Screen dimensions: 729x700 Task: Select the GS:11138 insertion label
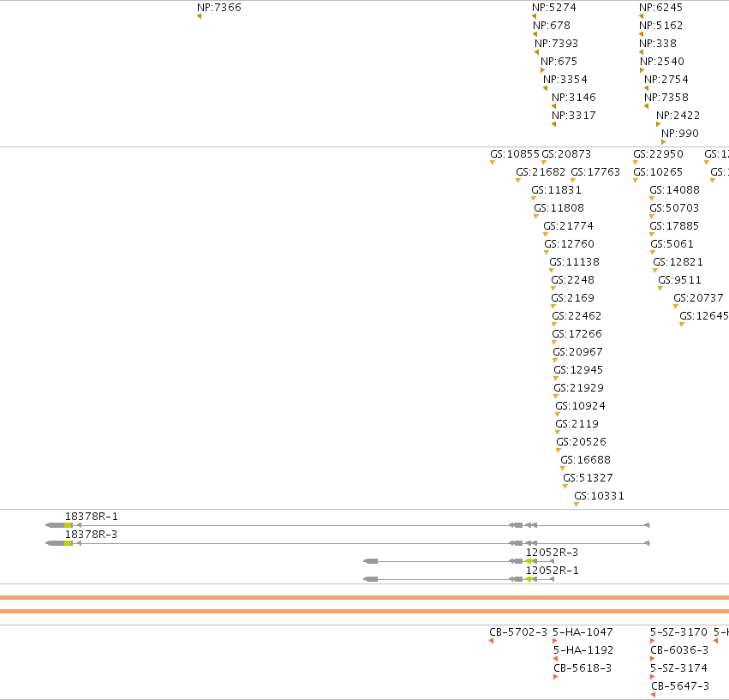574,262
